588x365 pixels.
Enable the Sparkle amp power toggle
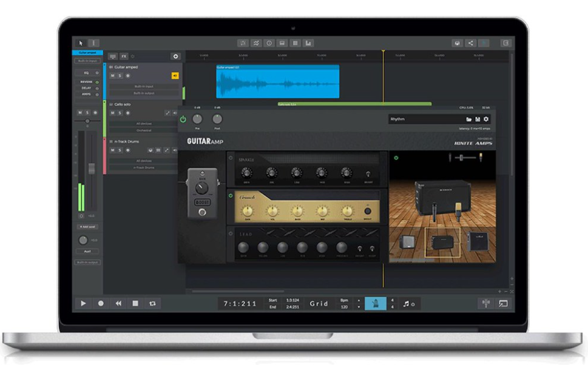[x=231, y=159]
